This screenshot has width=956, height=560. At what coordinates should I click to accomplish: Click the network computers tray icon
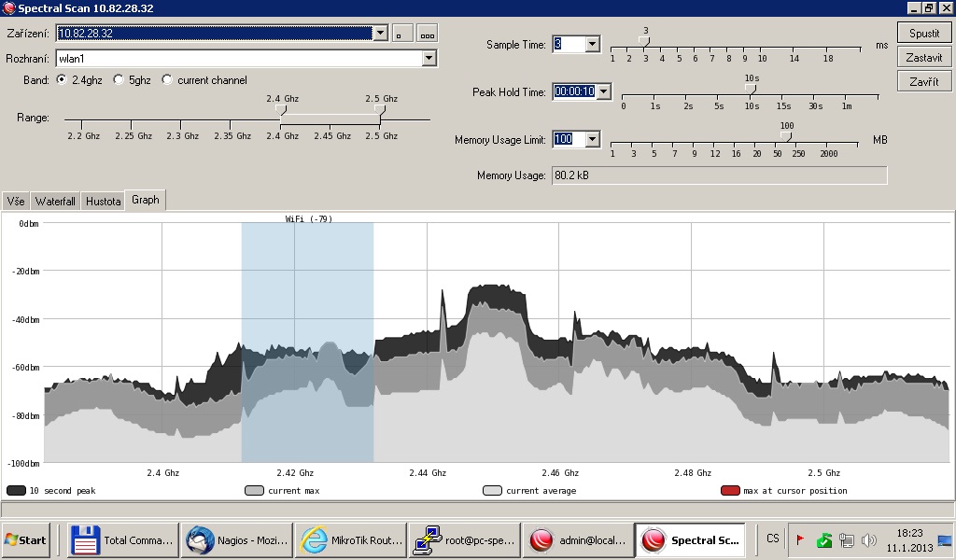(x=846, y=539)
